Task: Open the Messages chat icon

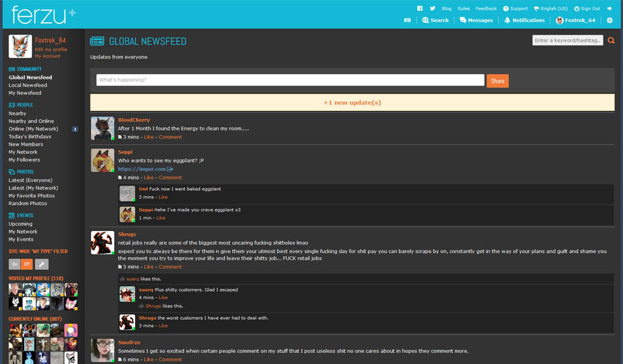Action: (x=476, y=20)
